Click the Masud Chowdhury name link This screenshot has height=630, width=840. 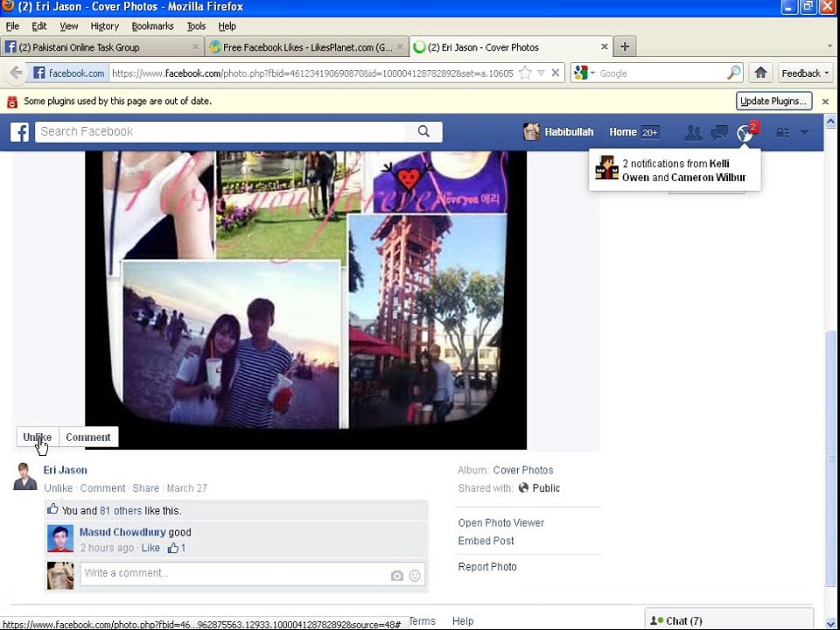click(122, 532)
